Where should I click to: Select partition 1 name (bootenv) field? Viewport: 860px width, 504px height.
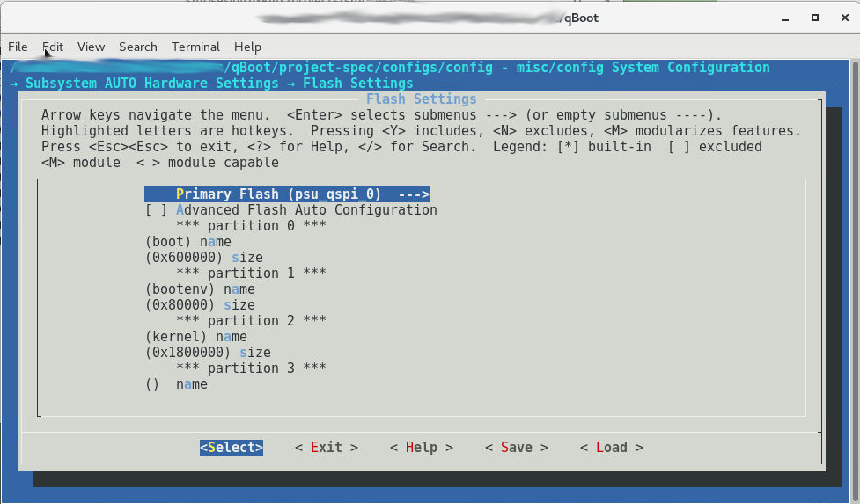200,289
